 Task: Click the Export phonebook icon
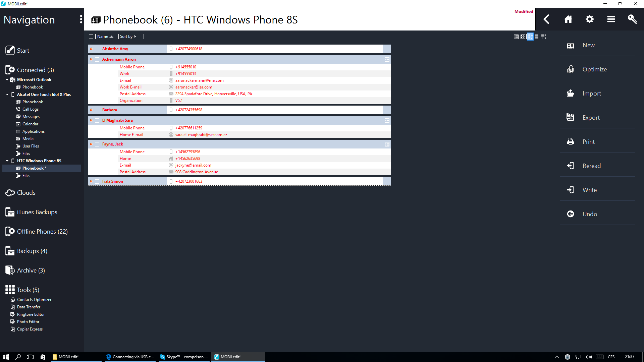571,118
